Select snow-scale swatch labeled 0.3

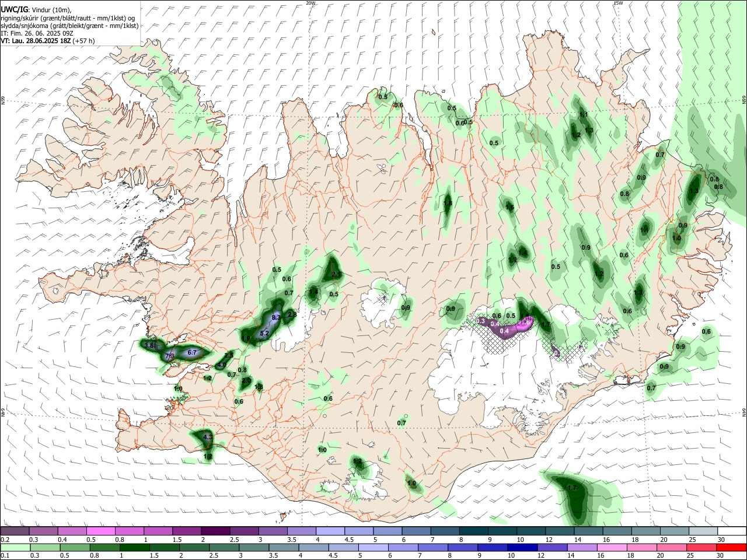click(x=43, y=531)
